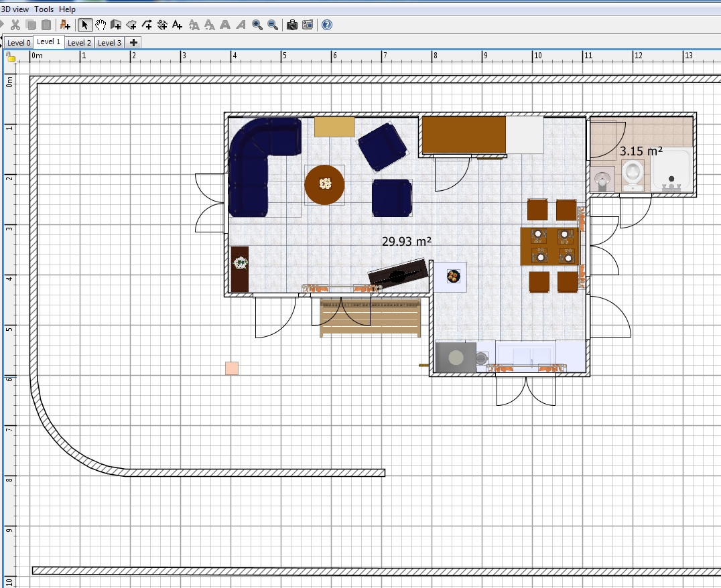Screen dimensions: 721x588
Task: Zoom in with the magnifier plus icon
Action: pyautogui.click(x=257, y=25)
